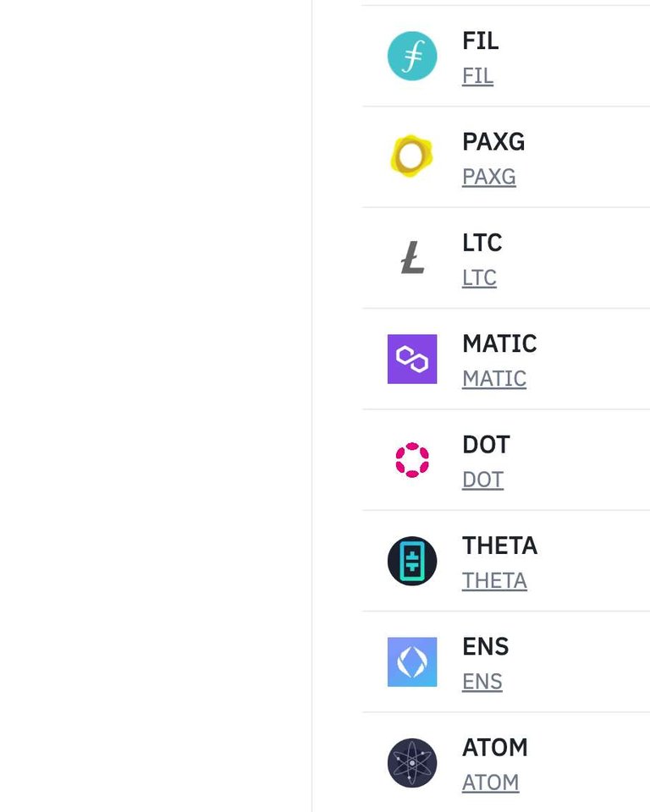Click the blue ENS logo icon
This screenshot has height=812, width=650.
tap(412, 661)
